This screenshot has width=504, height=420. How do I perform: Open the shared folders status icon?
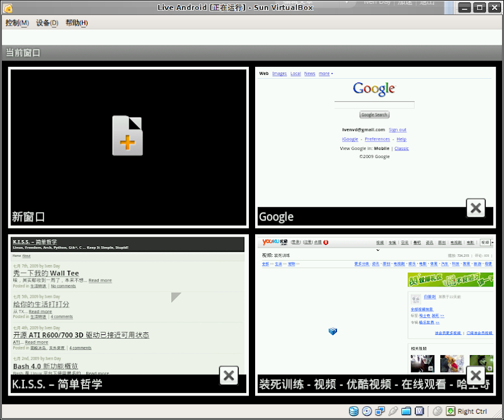pos(406,411)
